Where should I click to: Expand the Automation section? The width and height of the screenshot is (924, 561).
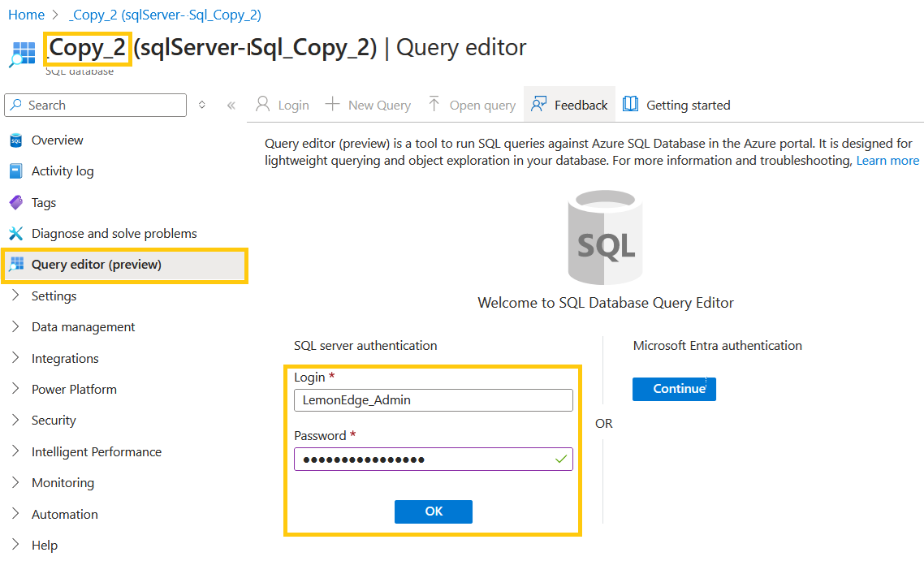coord(16,514)
